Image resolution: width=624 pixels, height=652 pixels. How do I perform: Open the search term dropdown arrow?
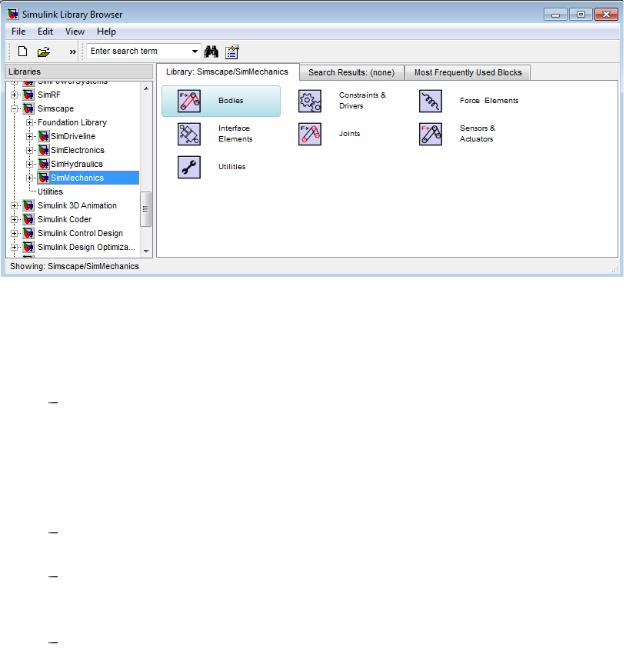tap(195, 51)
